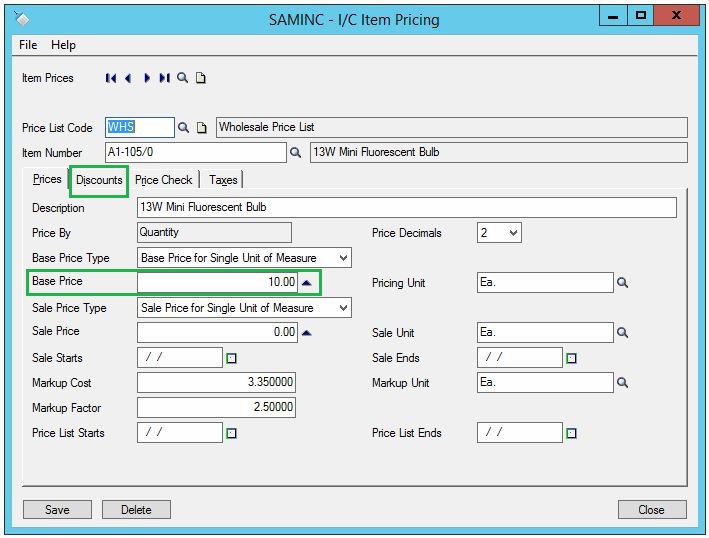Go to first Item Prices record
This screenshot has height=538, width=709.
(x=111, y=78)
